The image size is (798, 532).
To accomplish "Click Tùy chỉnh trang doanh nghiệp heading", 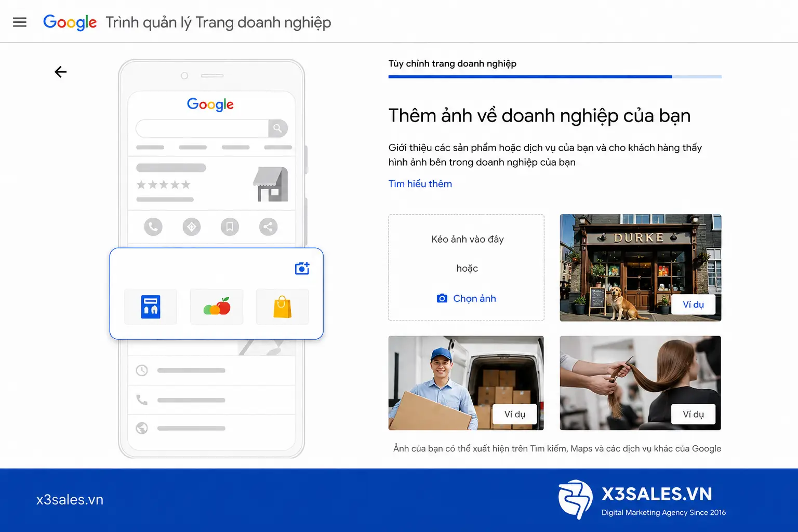I will tap(453, 64).
